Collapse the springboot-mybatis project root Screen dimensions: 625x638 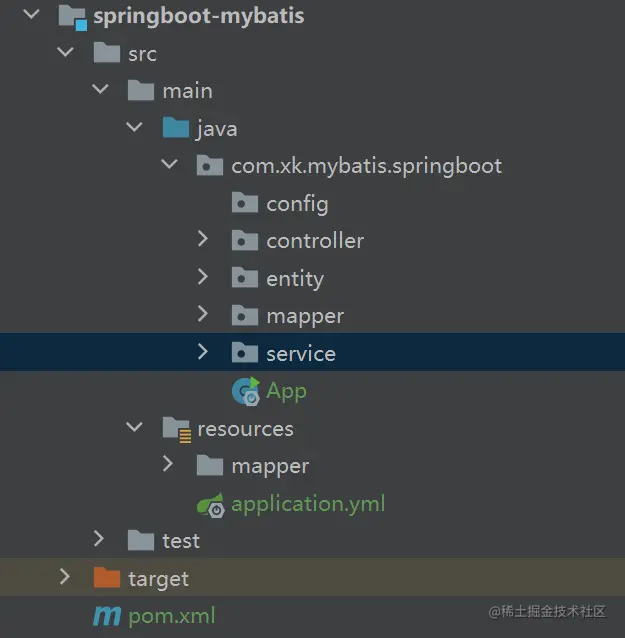tap(31, 16)
